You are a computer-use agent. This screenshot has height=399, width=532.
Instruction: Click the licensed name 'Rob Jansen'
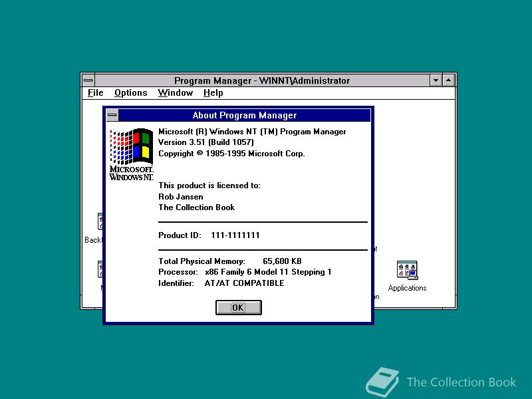181,197
